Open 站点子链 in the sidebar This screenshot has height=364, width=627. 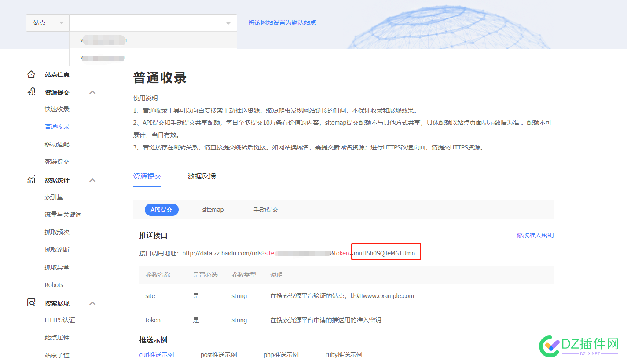(57, 355)
